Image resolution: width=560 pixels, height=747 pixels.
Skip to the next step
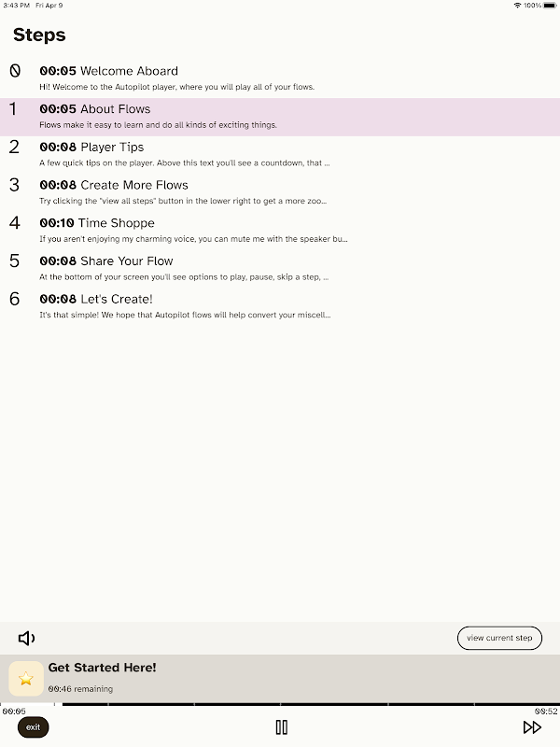(532, 727)
